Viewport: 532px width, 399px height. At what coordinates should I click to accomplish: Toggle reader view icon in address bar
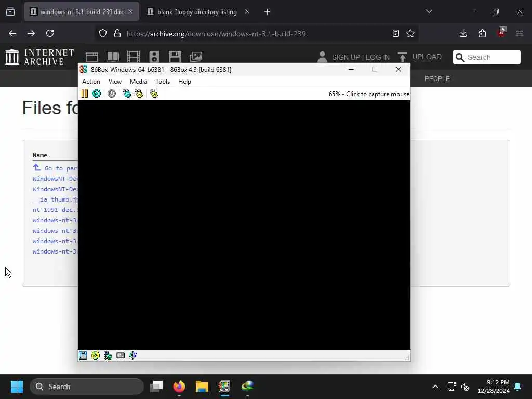tap(395, 33)
